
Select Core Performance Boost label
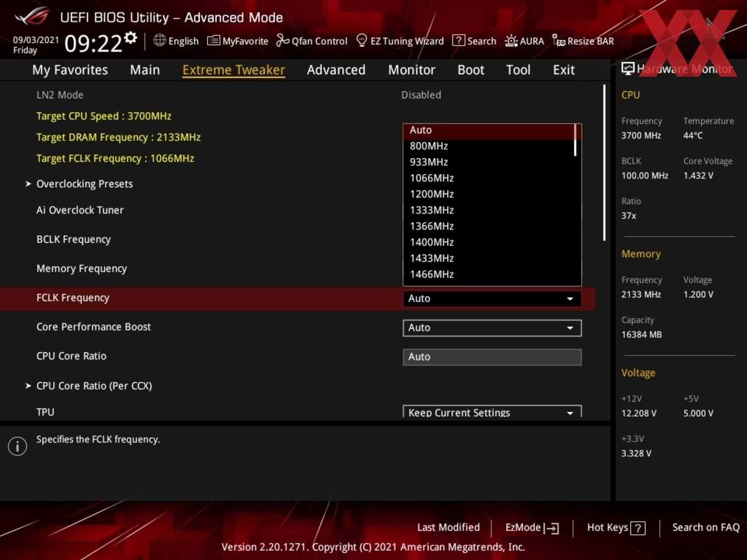click(93, 327)
